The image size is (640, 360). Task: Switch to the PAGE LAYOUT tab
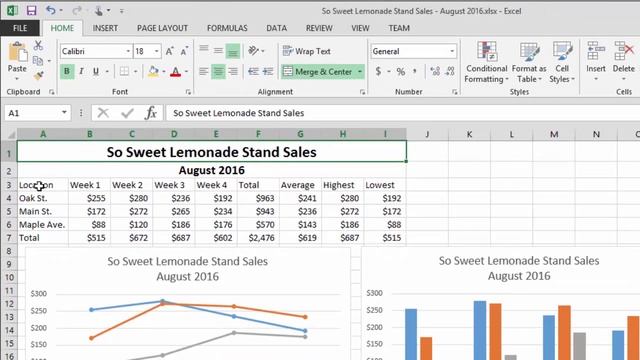coord(162,28)
